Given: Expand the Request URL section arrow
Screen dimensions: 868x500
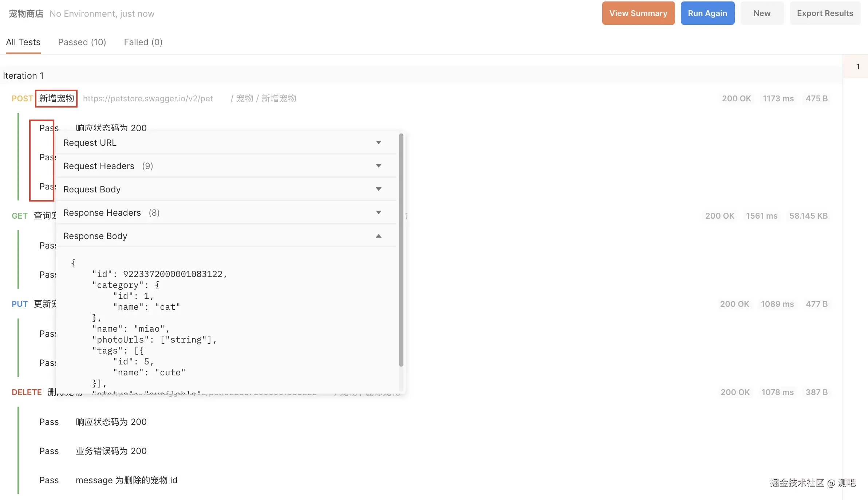Looking at the screenshot, I should point(378,142).
